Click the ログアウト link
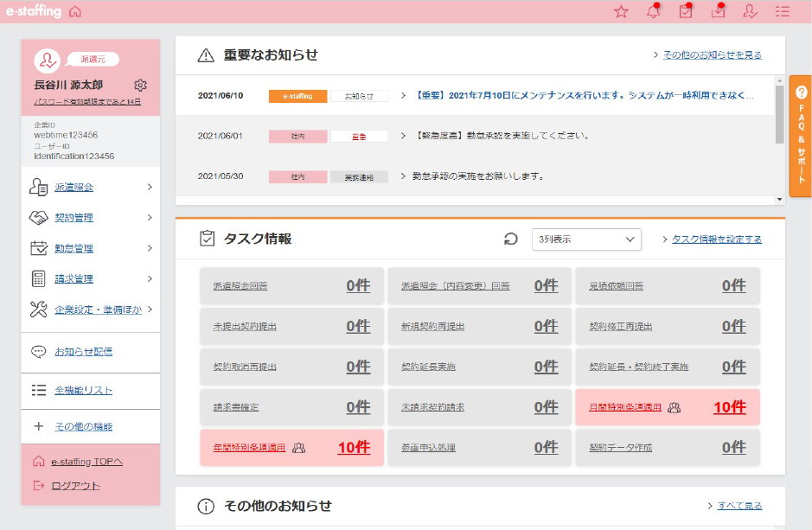Image resolution: width=812 pixels, height=530 pixels. pos(75,485)
